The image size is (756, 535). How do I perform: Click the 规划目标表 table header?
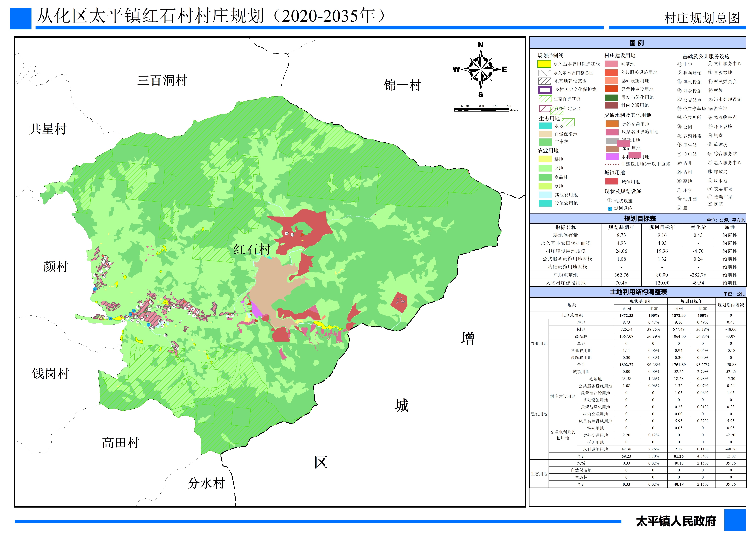(x=640, y=218)
